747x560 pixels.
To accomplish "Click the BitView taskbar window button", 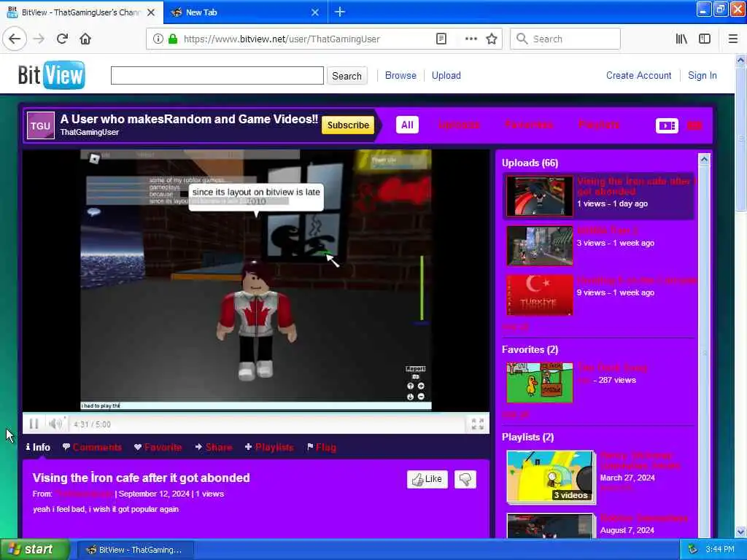I will click(x=135, y=550).
